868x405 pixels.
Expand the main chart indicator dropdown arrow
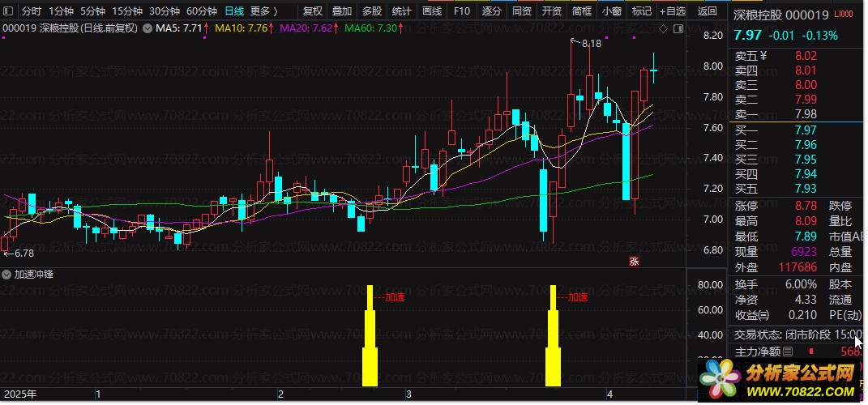coord(148,28)
